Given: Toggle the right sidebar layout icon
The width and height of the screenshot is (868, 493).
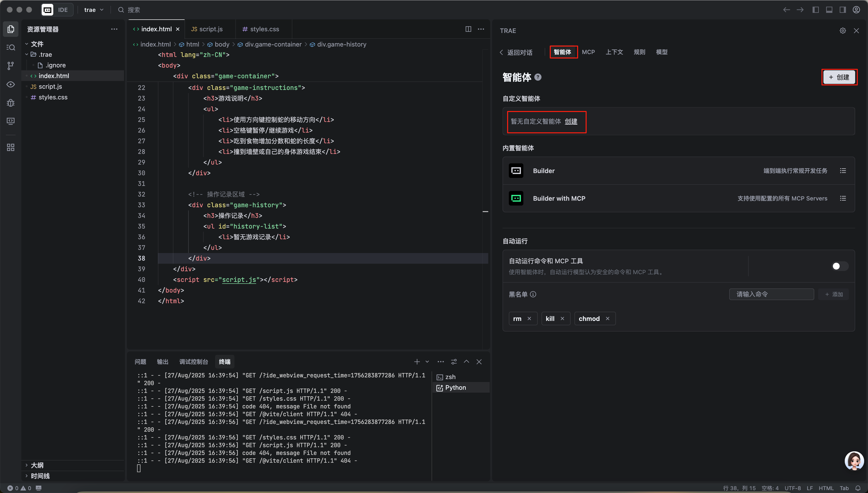Looking at the screenshot, I should (x=843, y=10).
